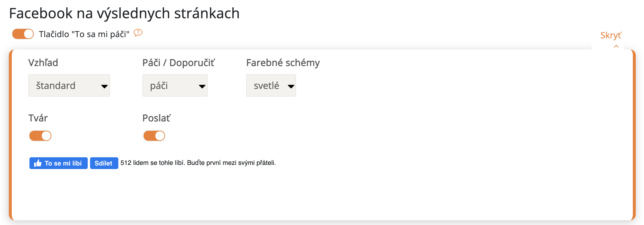Click the thumbs-up icon on the Like button
The image size is (644, 225).
tap(38, 163)
